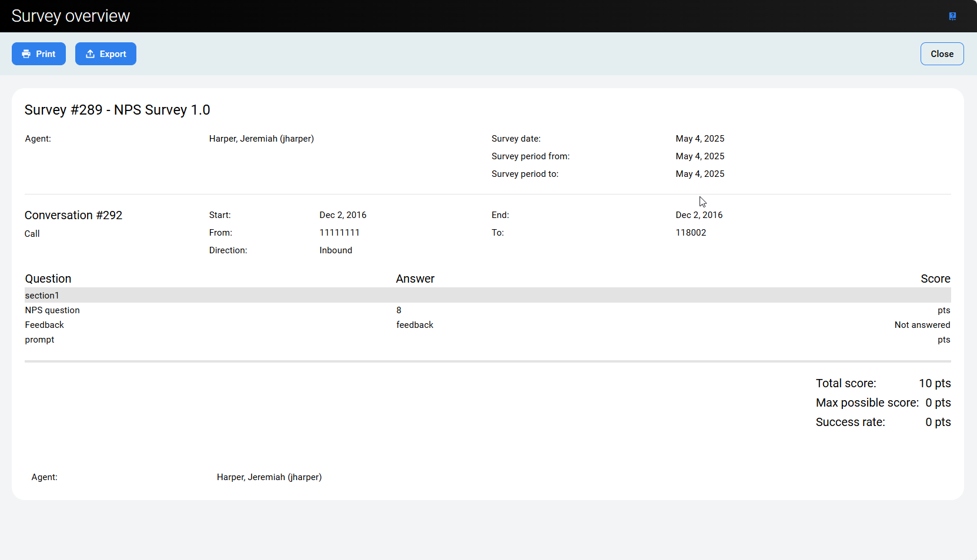The height and width of the screenshot is (560, 977).
Task: Open the help icon in header
Action: pyautogui.click(x=952, y=16)
